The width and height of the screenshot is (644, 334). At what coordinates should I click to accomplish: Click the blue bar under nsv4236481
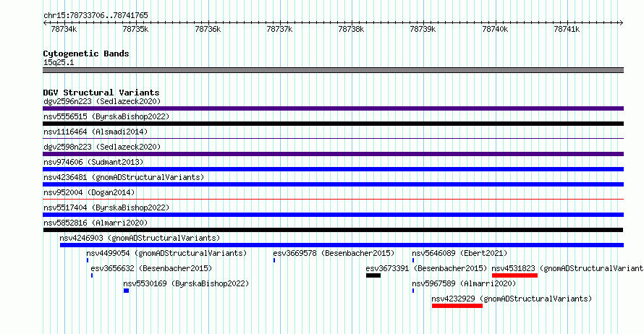[x=333, y=184]
